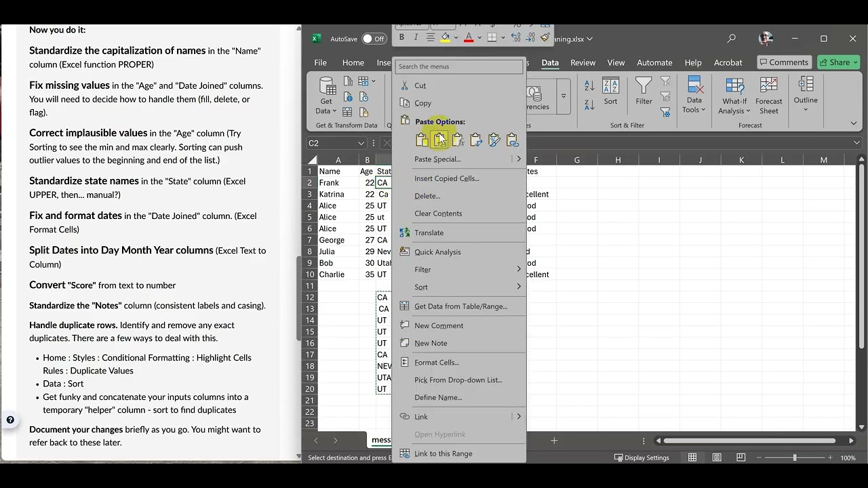The width and height of the screenshot is (868, 488).
Task: Pick the Paste Formulas (fx) option
Action: [x=458, y=140]
